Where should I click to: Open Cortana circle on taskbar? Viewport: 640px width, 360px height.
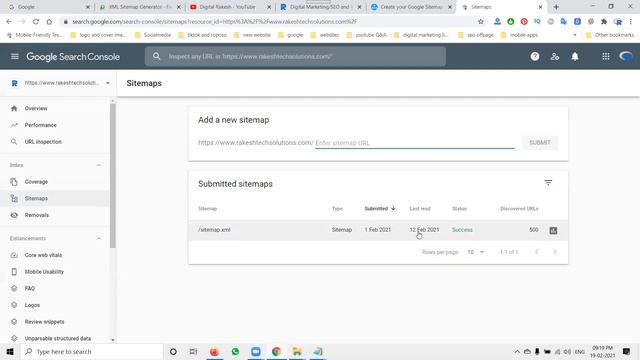coord(173,351)
